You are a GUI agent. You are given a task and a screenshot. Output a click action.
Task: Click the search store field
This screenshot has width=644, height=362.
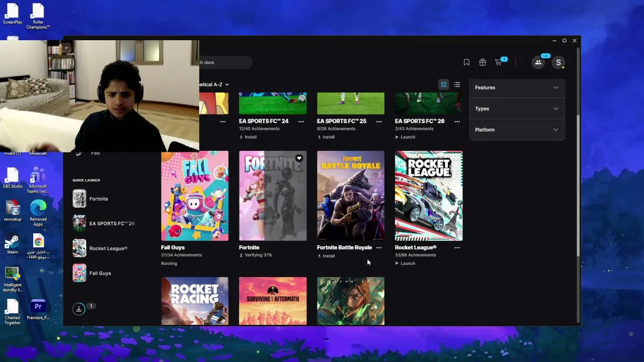(x=225, y=62)
